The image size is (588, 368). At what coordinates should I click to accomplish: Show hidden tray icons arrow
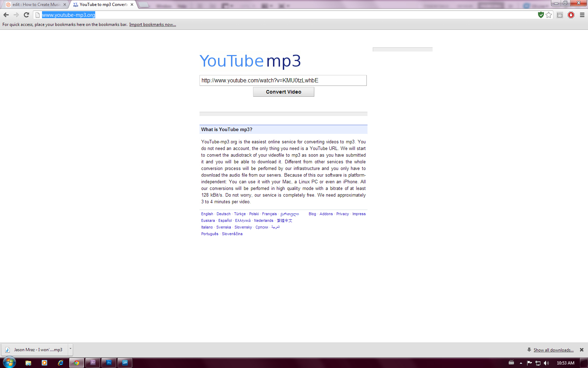[x=521, y=363]
